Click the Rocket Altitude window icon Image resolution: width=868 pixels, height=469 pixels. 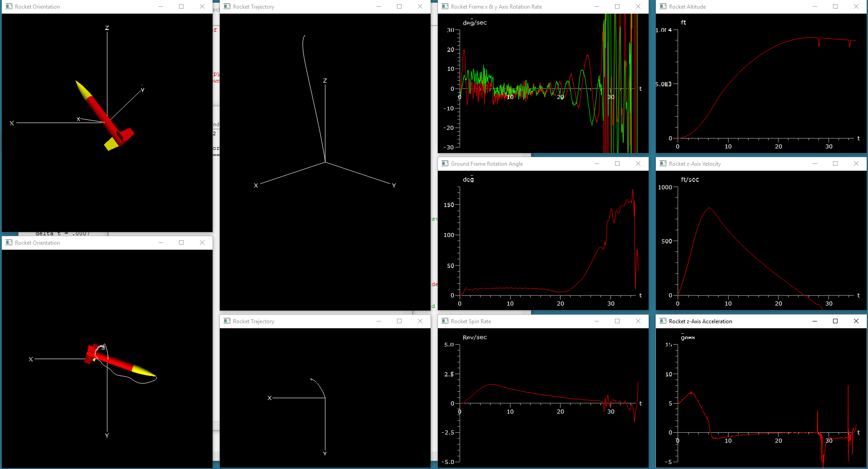(x=663, y=6)
